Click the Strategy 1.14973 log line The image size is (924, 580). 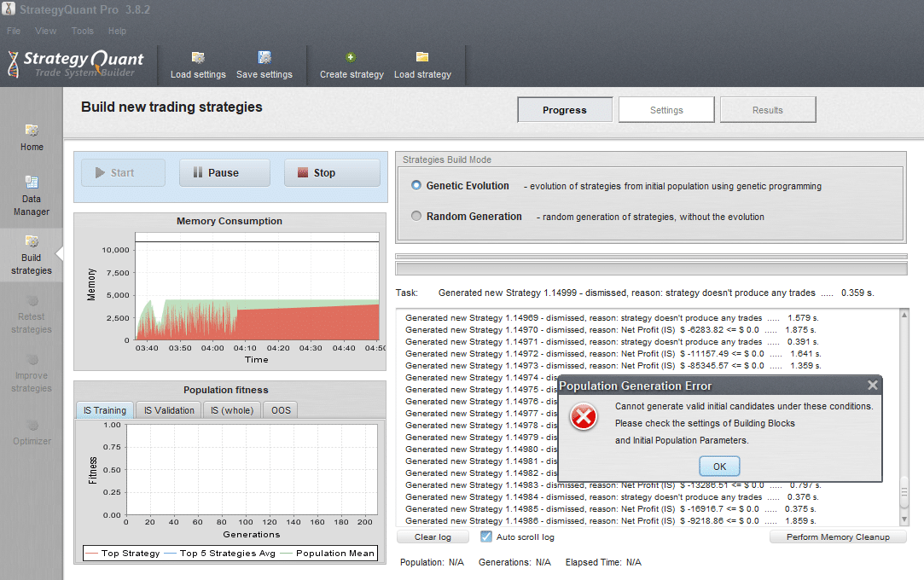(x=613, y=366)
